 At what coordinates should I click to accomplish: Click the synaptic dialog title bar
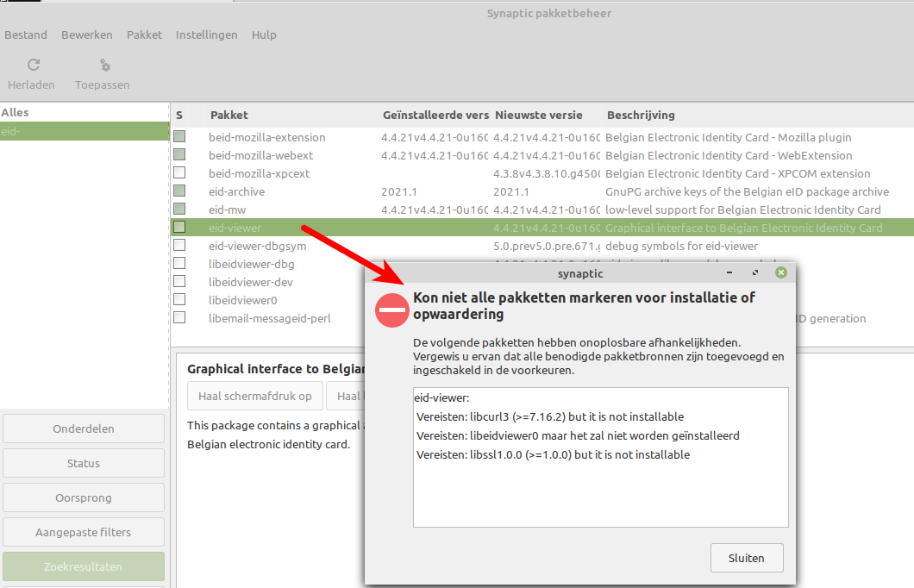point(580,273)
